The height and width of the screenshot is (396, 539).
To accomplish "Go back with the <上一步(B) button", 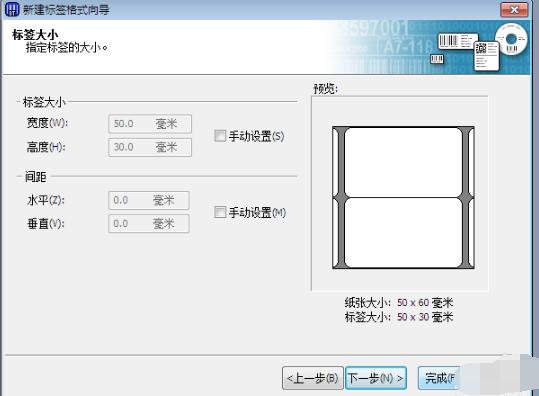I will [312, 378].
